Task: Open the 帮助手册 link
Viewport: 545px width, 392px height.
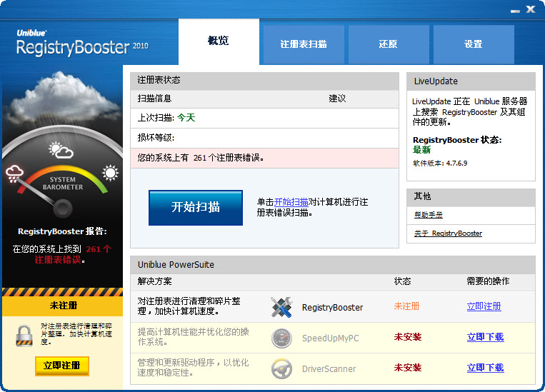Action: [x=429, y=215]
